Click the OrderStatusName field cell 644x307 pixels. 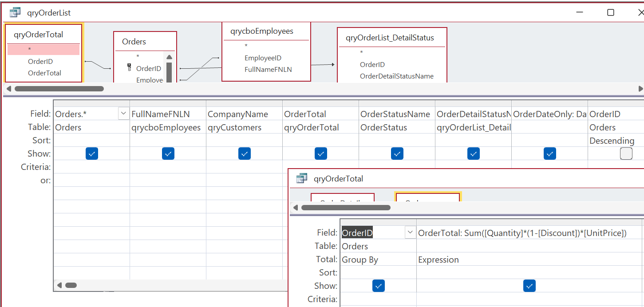coord(397,114)
